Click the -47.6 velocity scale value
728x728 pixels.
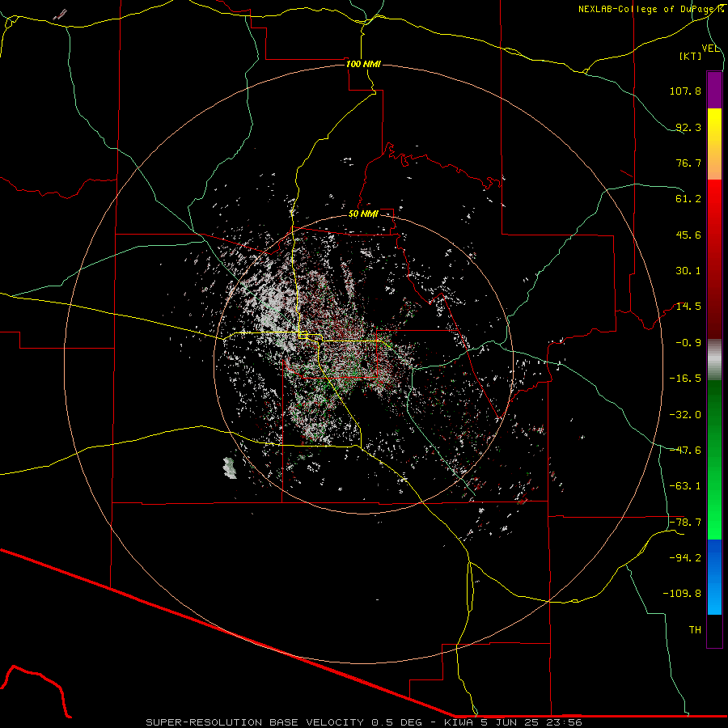(685, 451)
